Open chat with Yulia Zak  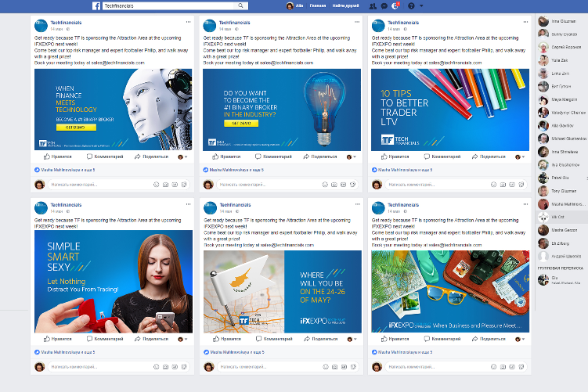click(561, 60)
